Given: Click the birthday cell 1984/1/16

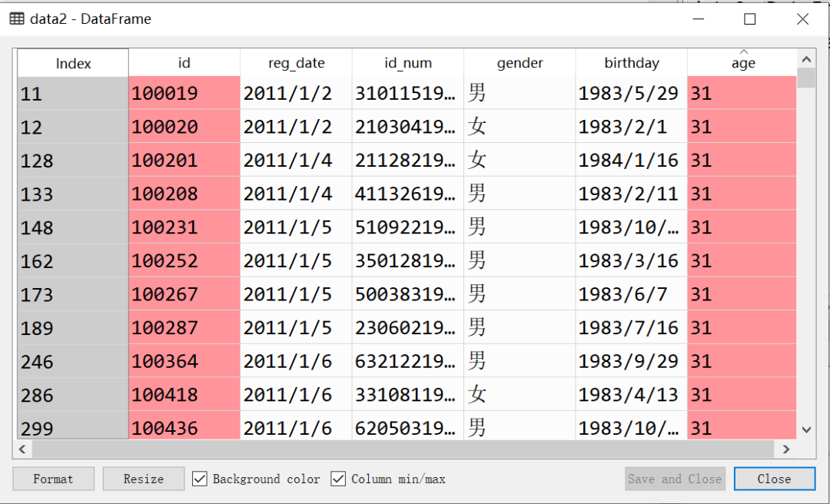Looking at the screenshot, I should (631, 160).
